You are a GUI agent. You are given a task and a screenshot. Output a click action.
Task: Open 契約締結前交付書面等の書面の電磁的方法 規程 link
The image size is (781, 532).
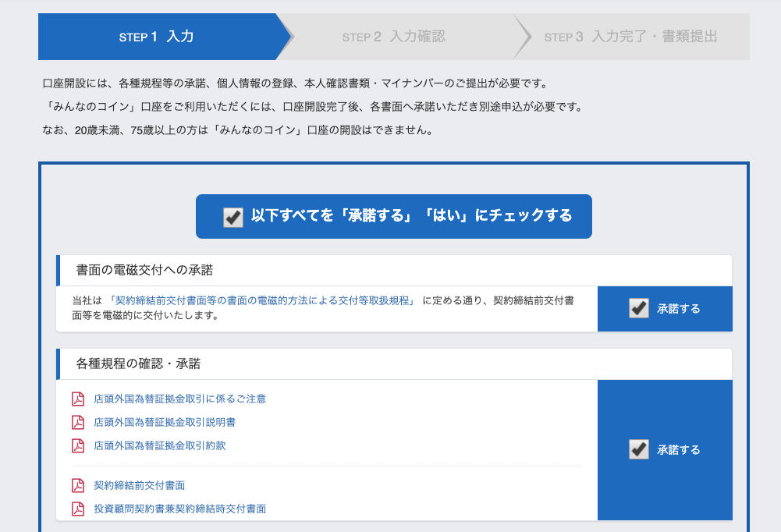[x=262, y=300]
